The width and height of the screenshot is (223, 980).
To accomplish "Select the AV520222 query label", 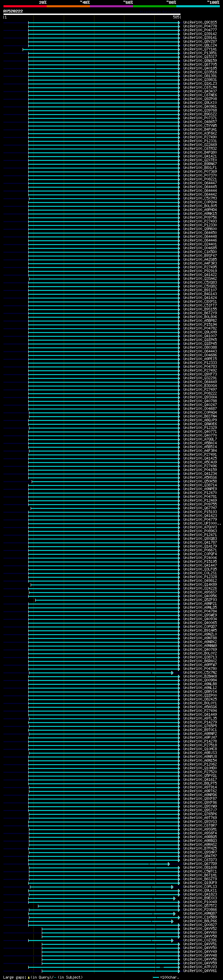I will [13, 11].
